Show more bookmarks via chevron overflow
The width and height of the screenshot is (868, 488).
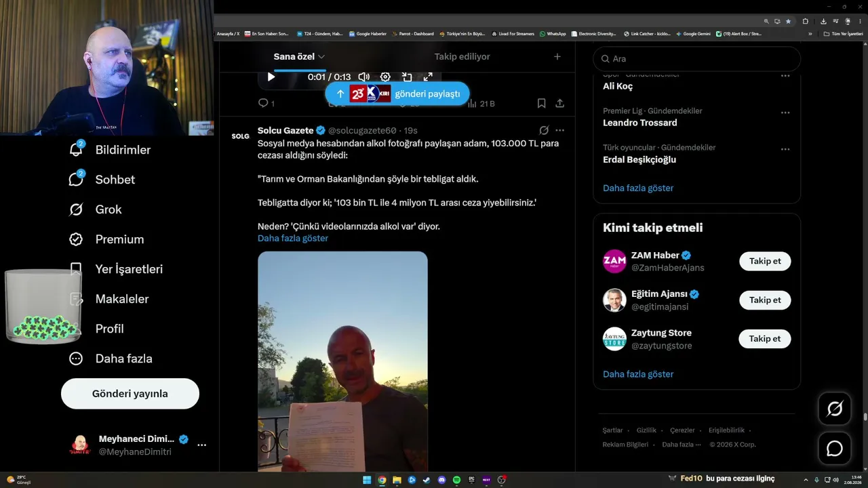click(810, 34)
